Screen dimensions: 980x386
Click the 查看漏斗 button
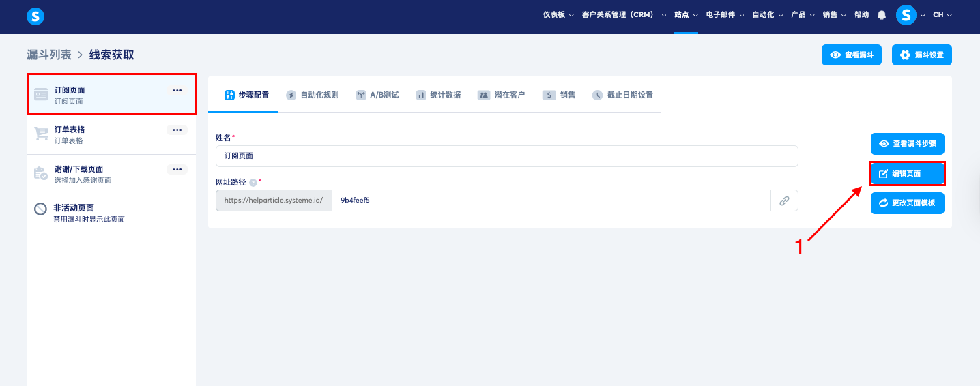[x=852, y=55]
